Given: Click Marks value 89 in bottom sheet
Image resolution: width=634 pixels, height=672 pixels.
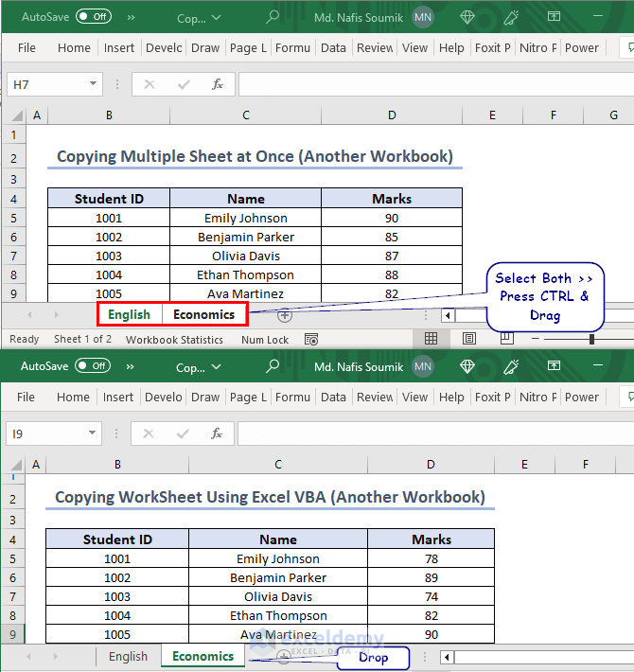Looking at the screenshot, I should tap(431, 577).
